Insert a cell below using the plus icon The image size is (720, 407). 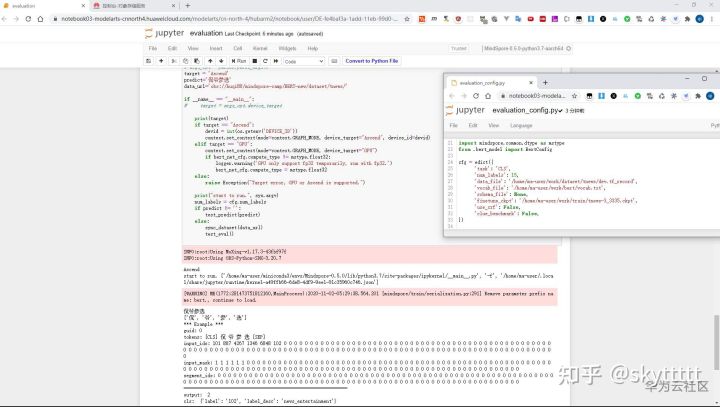coord(161,61)
